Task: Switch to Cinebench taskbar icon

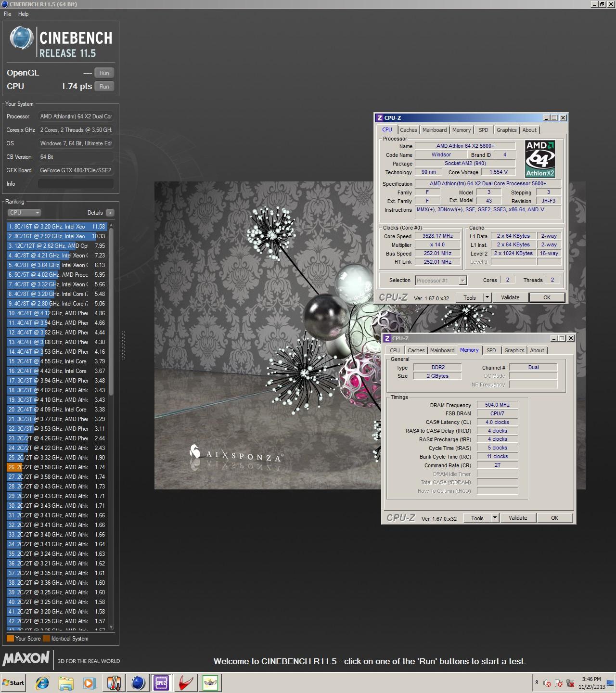Action: 138,683
